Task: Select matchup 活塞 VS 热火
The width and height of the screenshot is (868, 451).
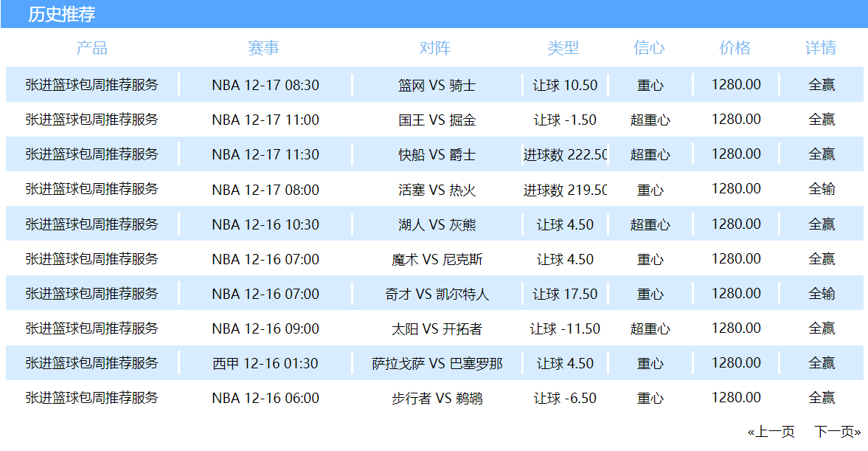Action: [x=437, y=190]
